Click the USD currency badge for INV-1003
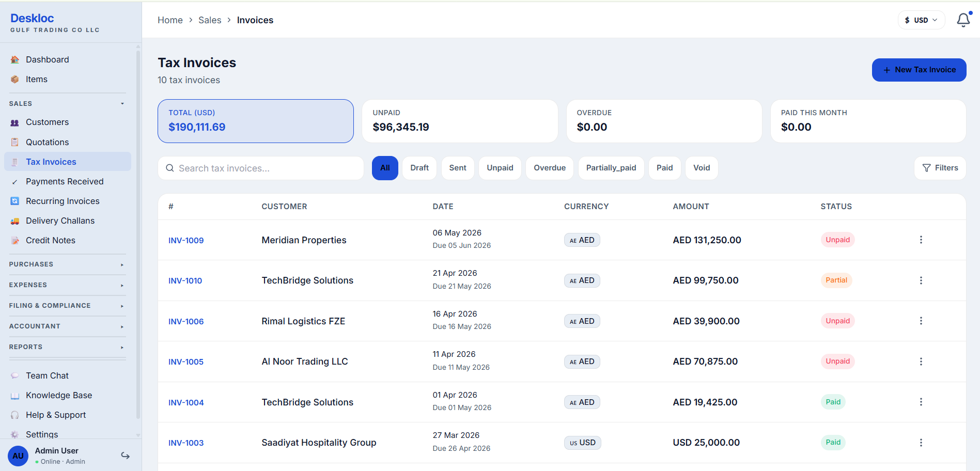Viewport: 980px width, 471px height. pos(583,443)
